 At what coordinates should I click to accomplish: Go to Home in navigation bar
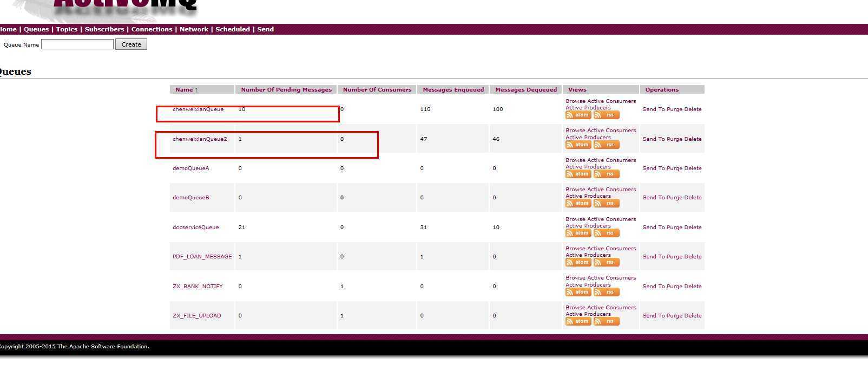click(x=8, y=29)
